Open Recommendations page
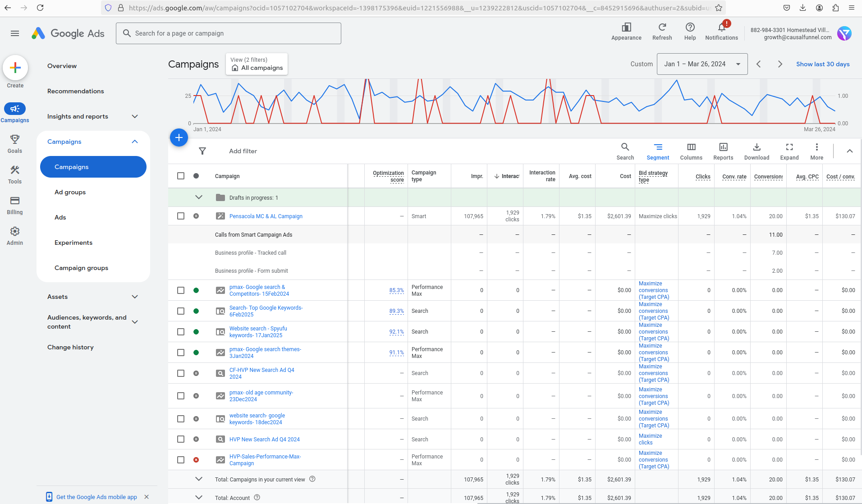Image resolution: width=862 pixels, height=504 pixels. (76, 91)
